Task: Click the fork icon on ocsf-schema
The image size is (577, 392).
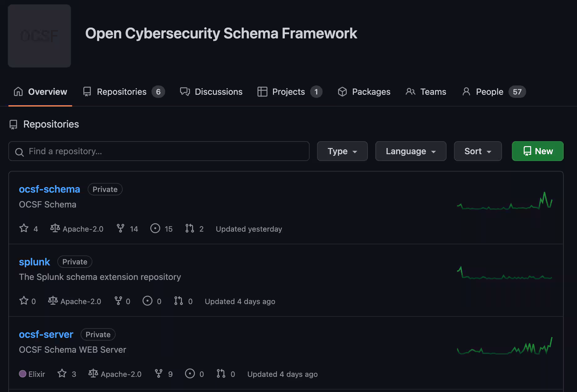Action: pyautogui.click(x=121, y=229)
